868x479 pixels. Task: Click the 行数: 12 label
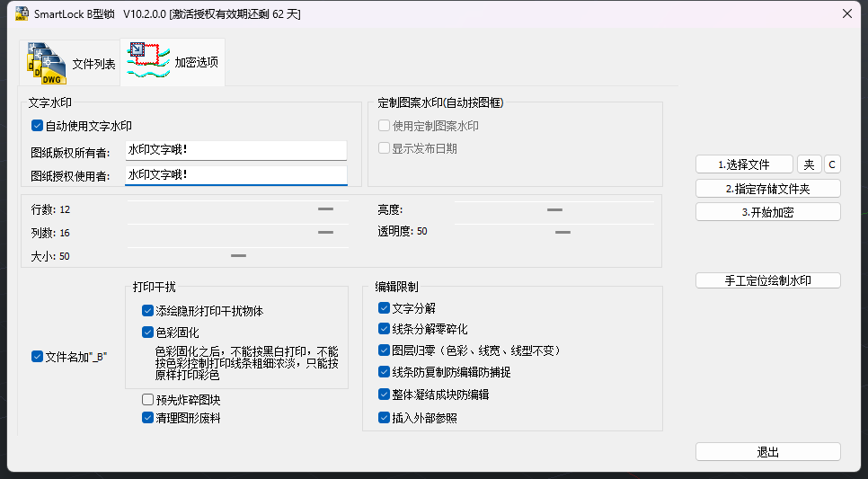[x=50, y=209]
